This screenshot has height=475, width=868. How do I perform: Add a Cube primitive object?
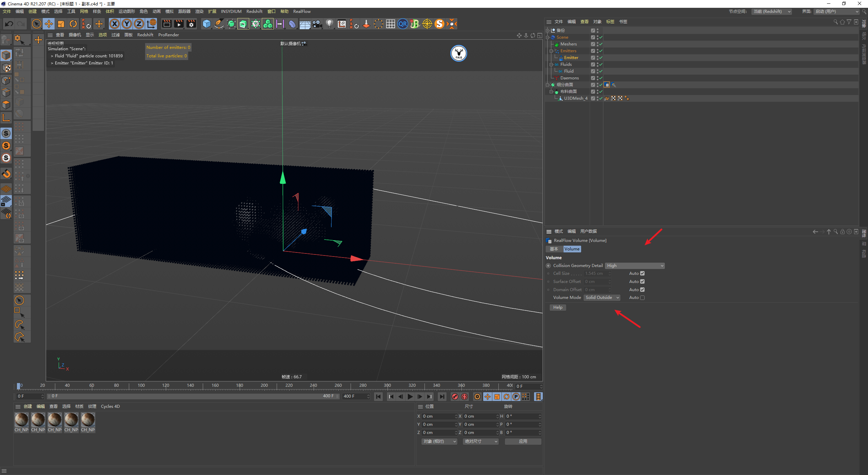(206, 24)
